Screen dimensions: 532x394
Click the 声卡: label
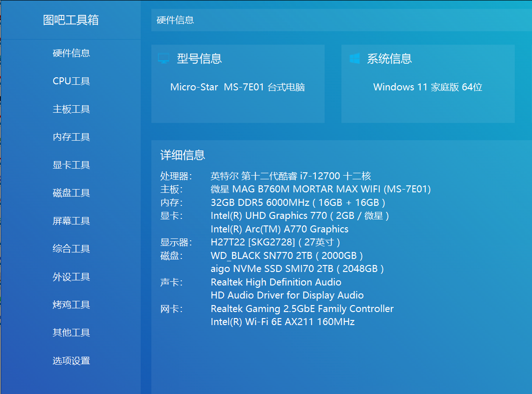pos(172,282)
